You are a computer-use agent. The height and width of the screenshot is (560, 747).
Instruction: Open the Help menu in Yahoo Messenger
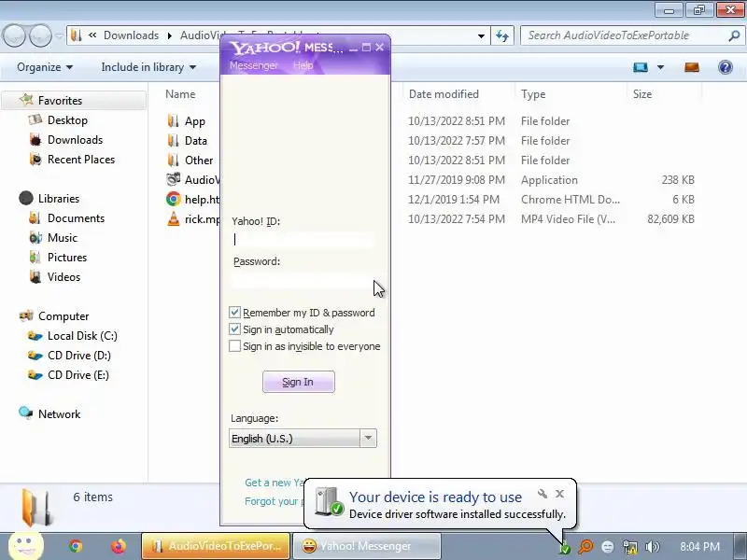point(303,65)
